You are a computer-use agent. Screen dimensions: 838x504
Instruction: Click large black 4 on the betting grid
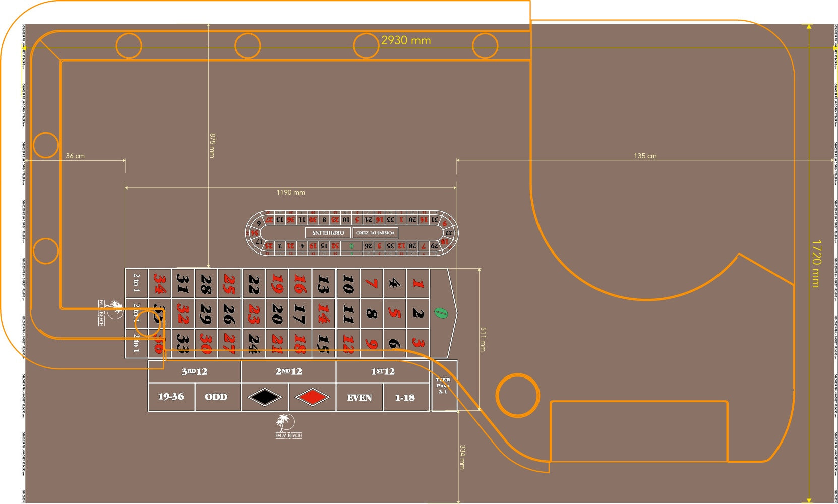395,283
